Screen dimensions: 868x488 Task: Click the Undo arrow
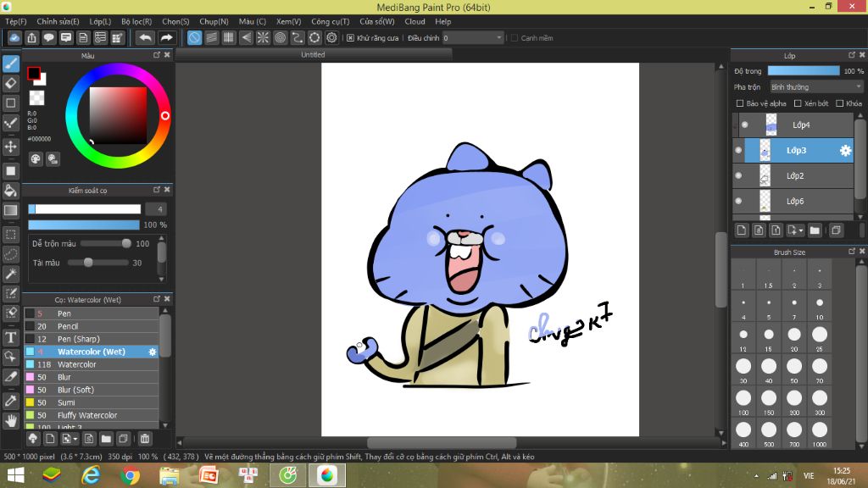146,37
